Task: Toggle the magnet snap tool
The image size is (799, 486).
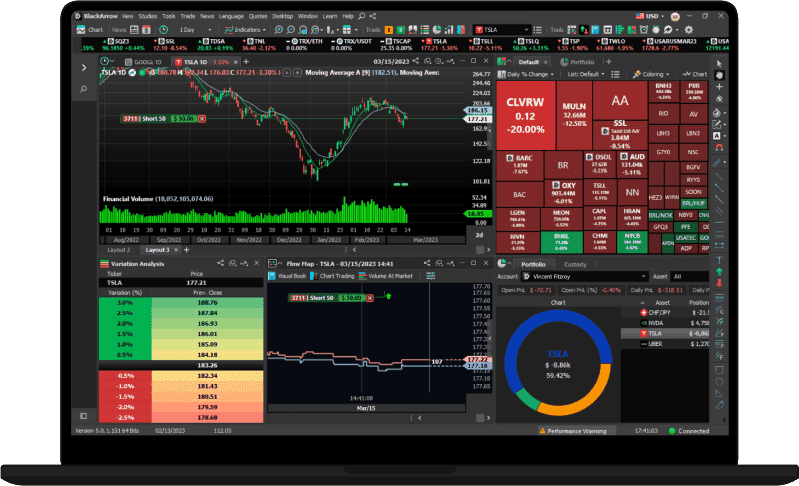Action: tap(719, 148)
